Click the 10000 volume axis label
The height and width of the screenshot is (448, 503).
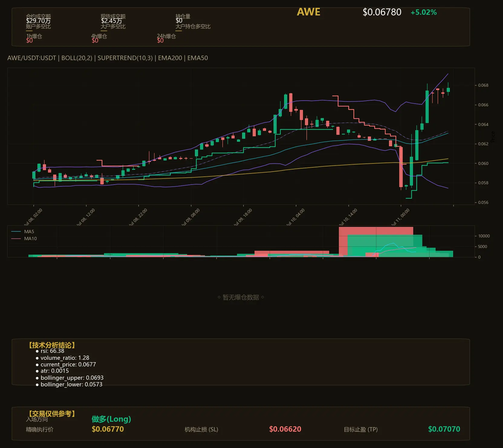(484, 236)
